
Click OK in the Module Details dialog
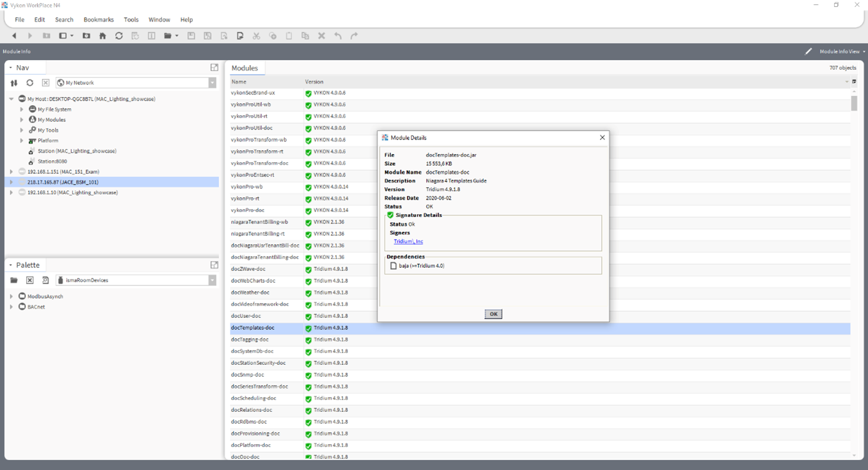(x=493, y=314)
